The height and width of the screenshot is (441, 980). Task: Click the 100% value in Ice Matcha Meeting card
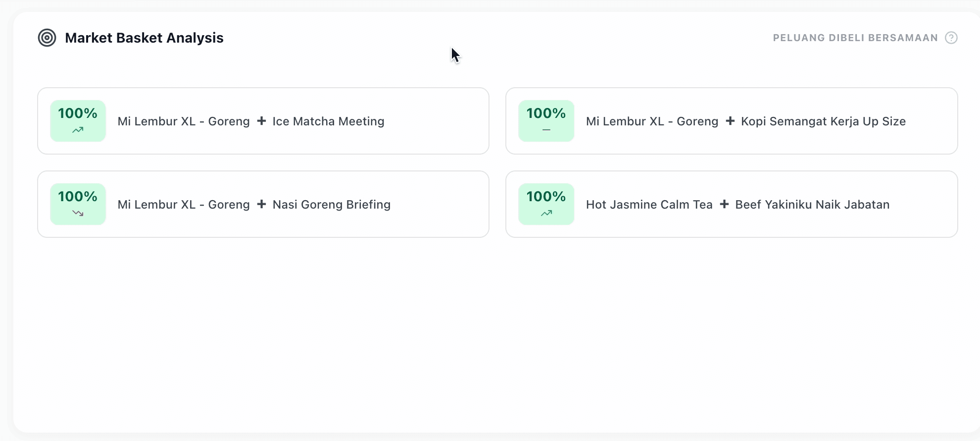tap(78, 113)
